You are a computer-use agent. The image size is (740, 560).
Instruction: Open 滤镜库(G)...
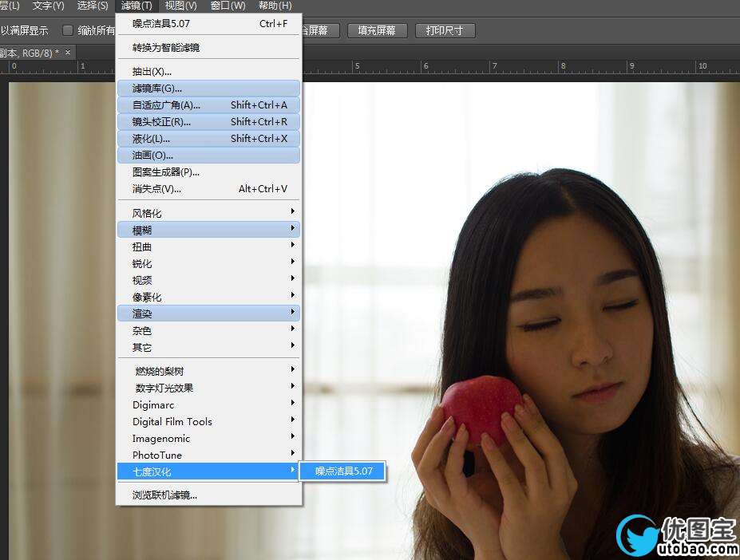[x=208, y=89]
